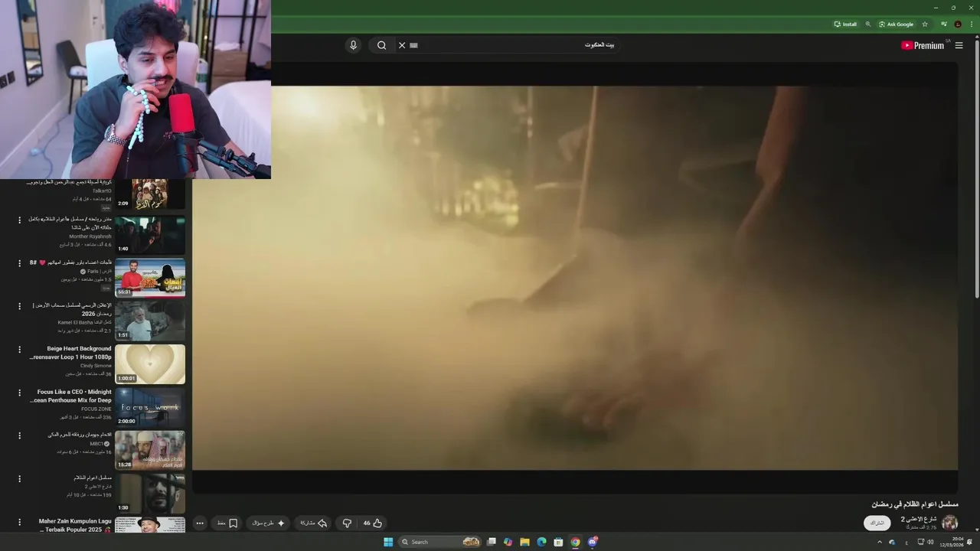Open the 1:30 مسلسل اعوام الظلام thumbnail
The width and height of the screenshot is (980, 551).
click(150, 494)
